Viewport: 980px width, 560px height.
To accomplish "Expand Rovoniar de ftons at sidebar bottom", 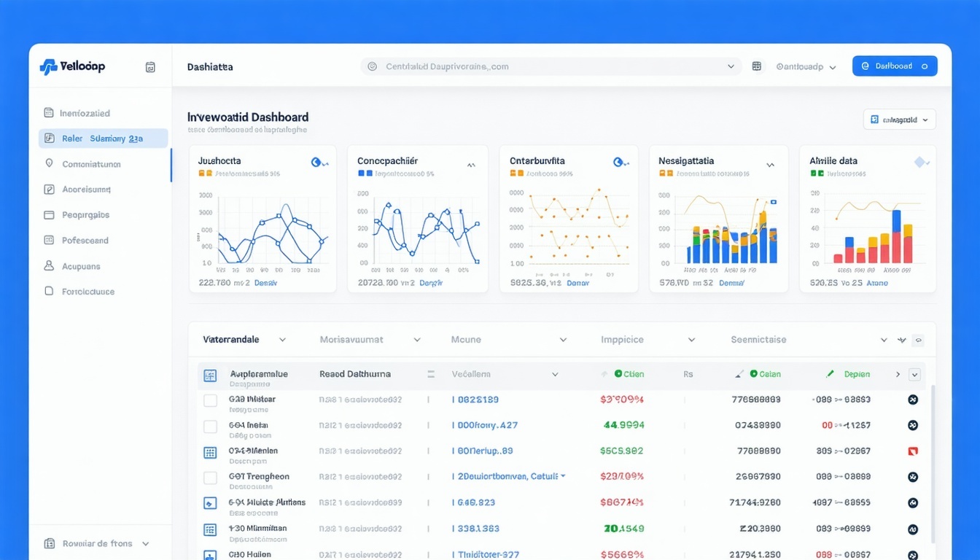I will [x=96, y=544].
